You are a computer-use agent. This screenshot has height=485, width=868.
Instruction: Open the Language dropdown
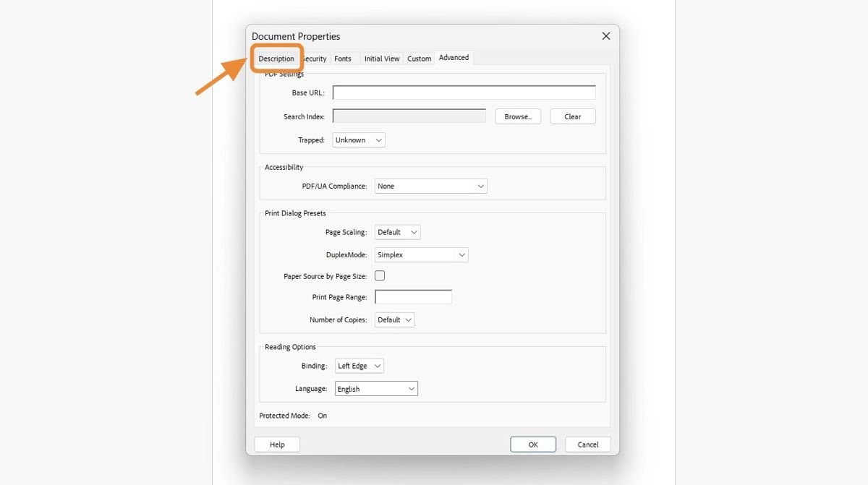pyautogui.click(x=375, y=388)
